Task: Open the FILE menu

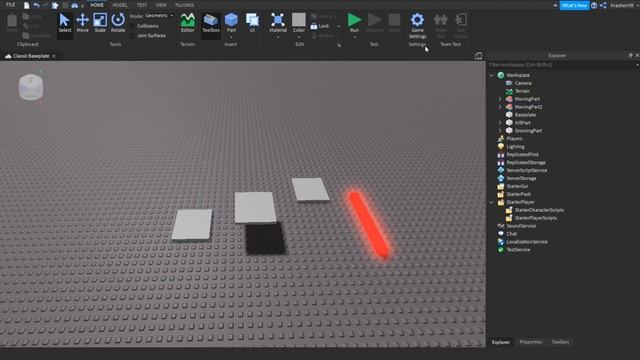Action: point(11,5)
